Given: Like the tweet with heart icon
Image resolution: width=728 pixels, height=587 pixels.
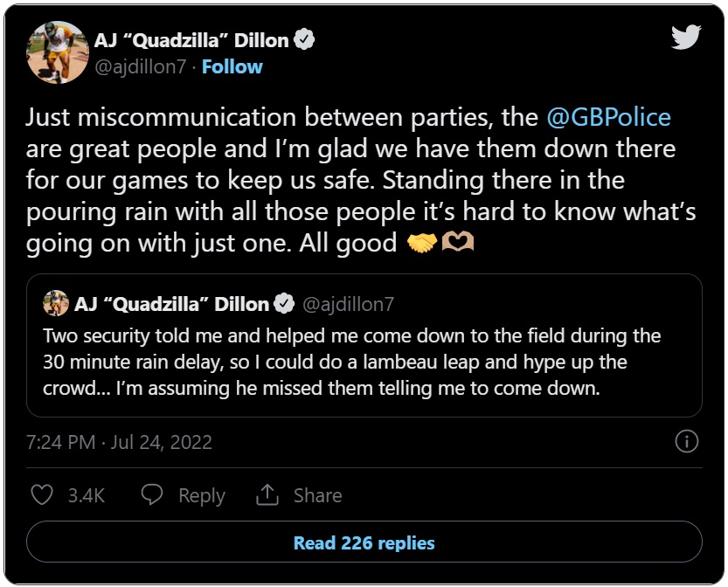Looking at the screenshot, I should click(x=42, y=495).
